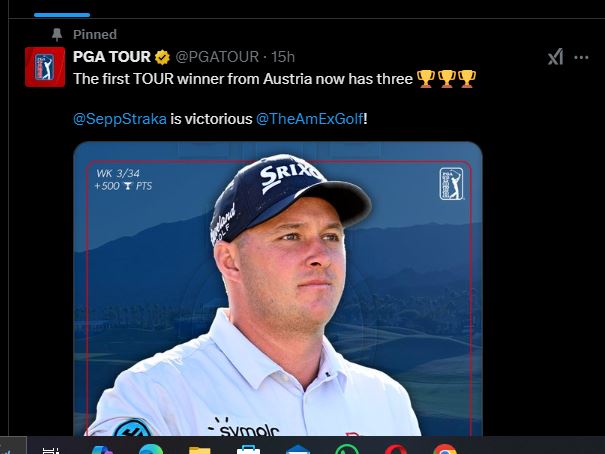Click the pushpin icon beside Pinned

click(57, 34)
